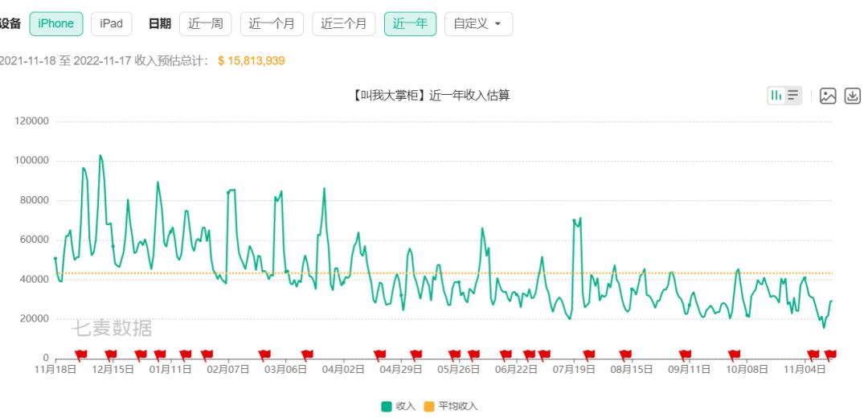Image resolution: width=868 pixels, height=418 pixels.
Task: Click the first red flag after 11月18日
Action: (x=81, y=354)
